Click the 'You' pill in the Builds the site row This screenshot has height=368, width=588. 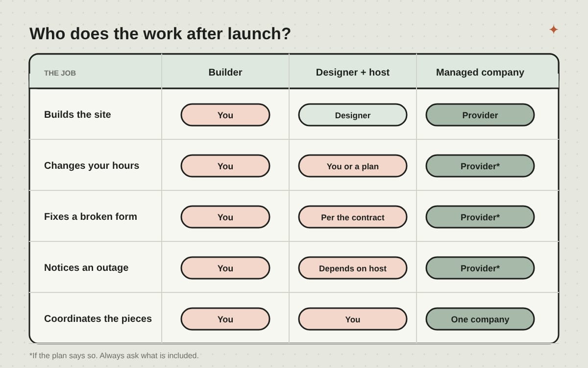pyautogui.click(x=225, y=115)
